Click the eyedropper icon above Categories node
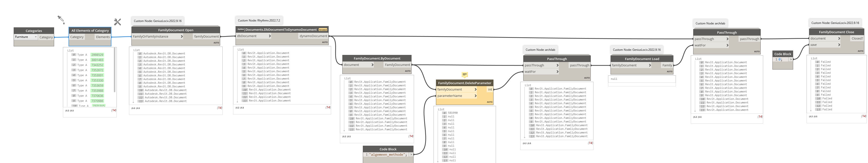This screenshot has height=163, width=868. pos(61,20)
